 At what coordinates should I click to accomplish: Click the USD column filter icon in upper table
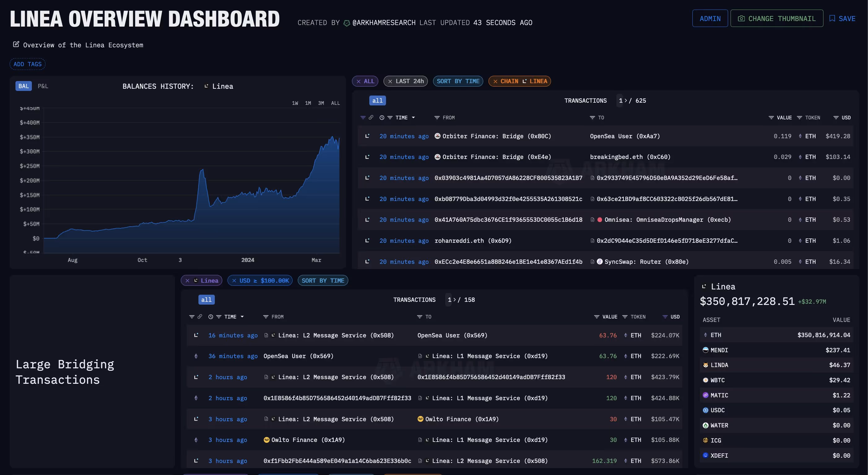pyautogui.click(x=836, y=118)
